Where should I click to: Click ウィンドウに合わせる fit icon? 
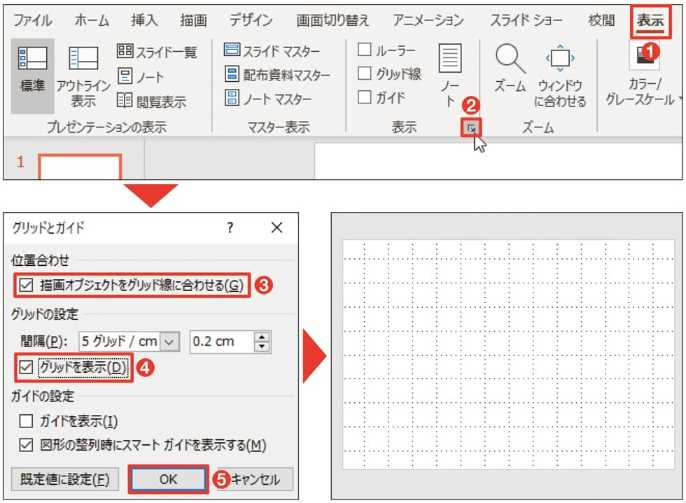click(560, 75)
